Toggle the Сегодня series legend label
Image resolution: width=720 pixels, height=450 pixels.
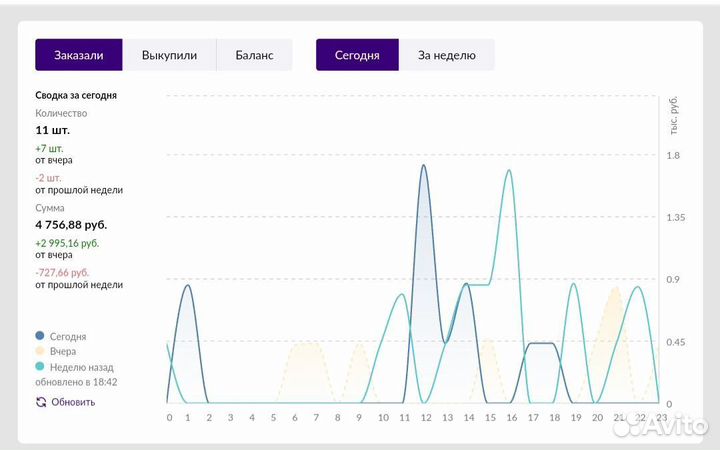[x=68, y=337]
